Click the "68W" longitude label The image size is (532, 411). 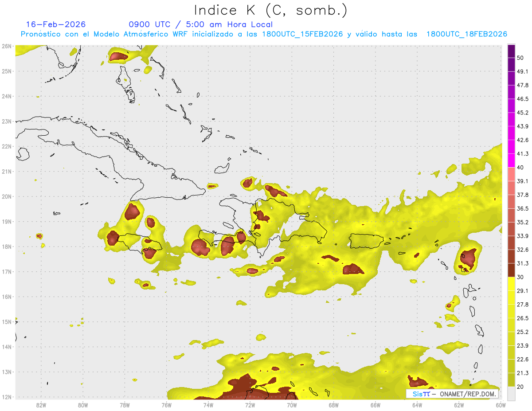pyautogui.click(x=334, y=405)
